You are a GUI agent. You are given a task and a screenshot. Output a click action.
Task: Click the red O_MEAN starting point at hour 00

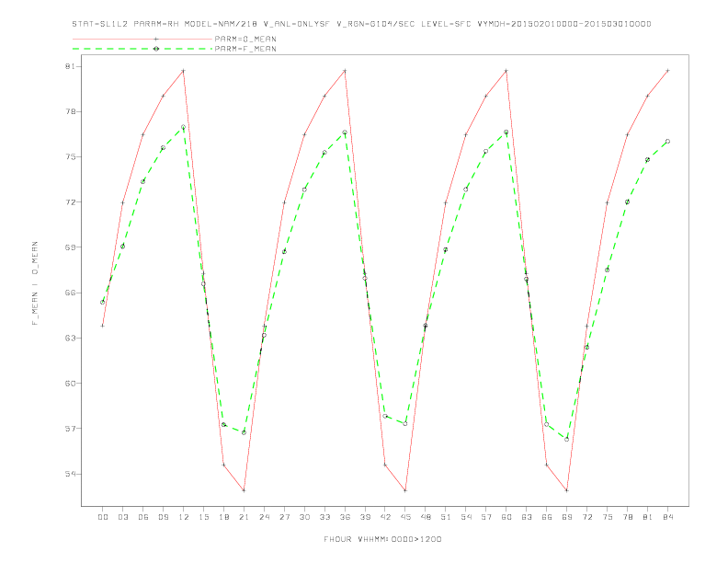[x=103, y=326]
